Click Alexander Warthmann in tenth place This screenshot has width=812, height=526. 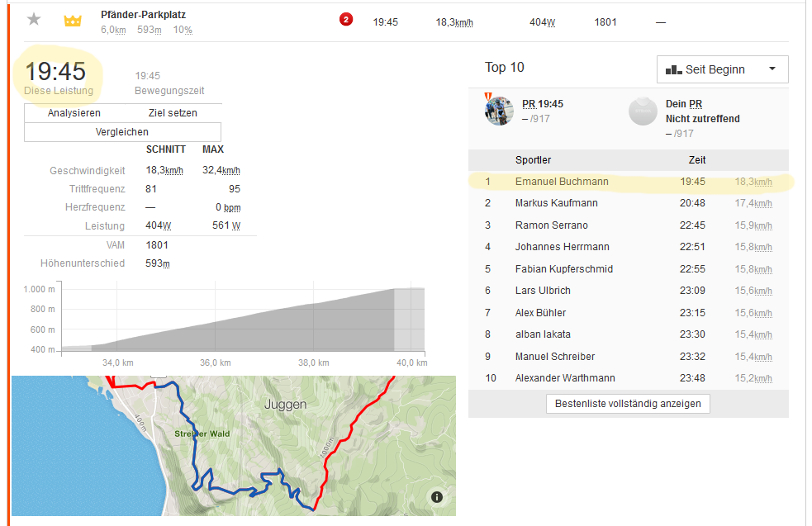[565, 378]
